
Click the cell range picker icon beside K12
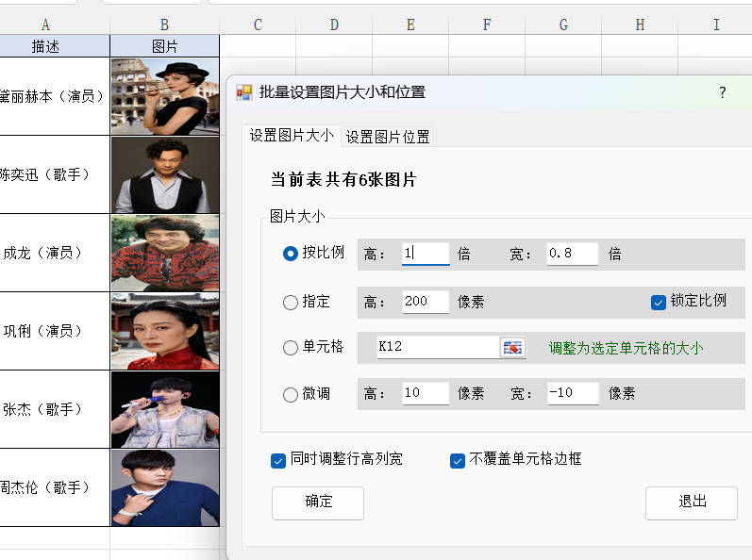(x=512, y=347)
